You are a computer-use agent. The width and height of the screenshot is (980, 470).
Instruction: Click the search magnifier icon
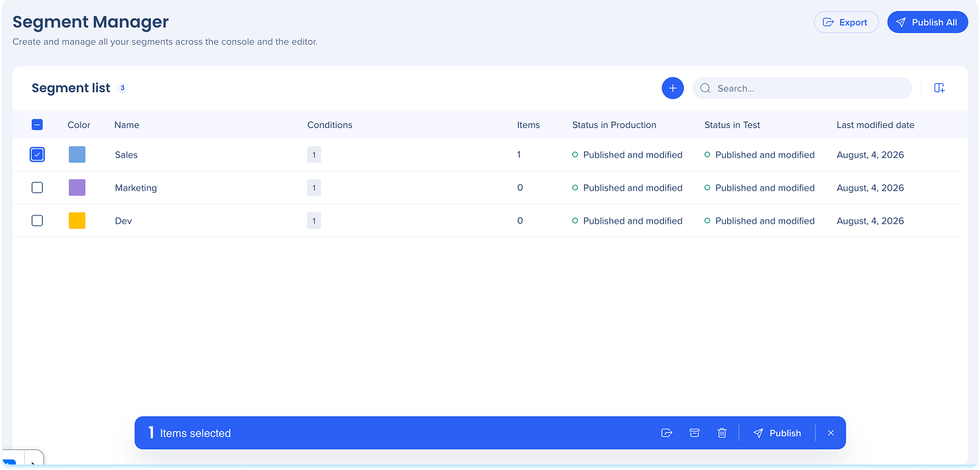(705, 88)
